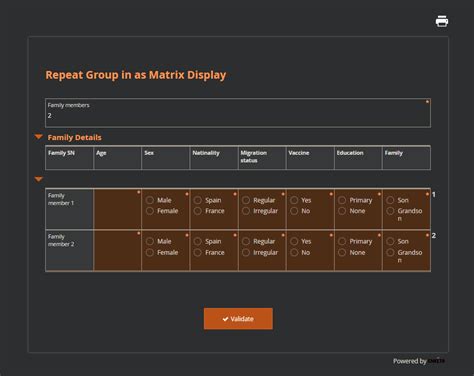Image resolution: width=474 pixels, height=376 pixels.
Task: Click the Family SN column header
Action: pyautogui.click(x=69, y=158)
